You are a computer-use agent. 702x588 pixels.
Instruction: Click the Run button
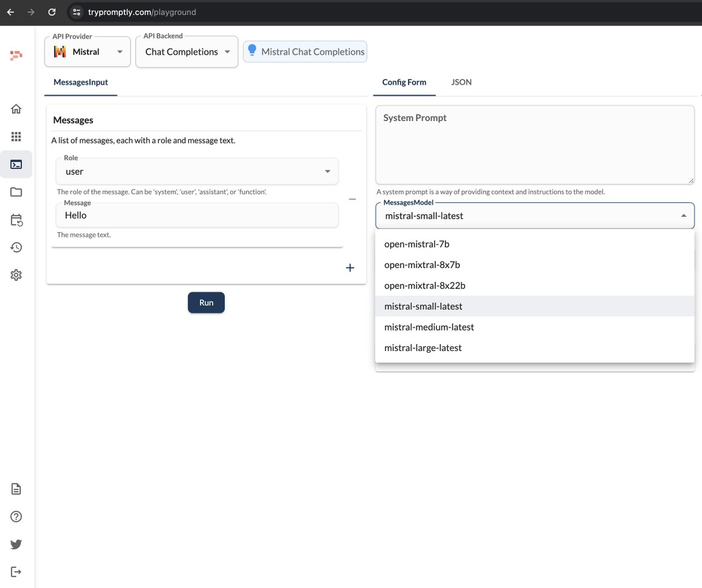tap(206, 302)
